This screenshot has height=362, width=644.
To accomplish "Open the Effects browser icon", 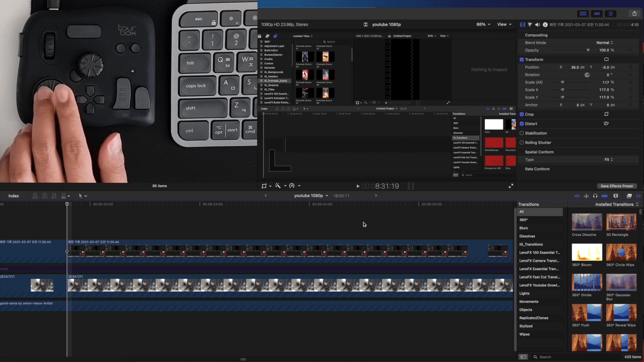I will point(629,196).
